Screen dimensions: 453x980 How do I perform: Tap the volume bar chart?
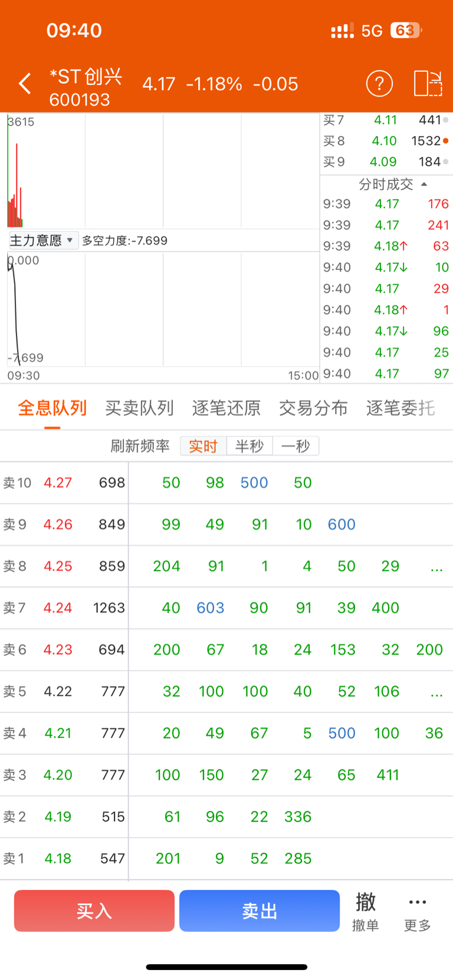point(163,171)
